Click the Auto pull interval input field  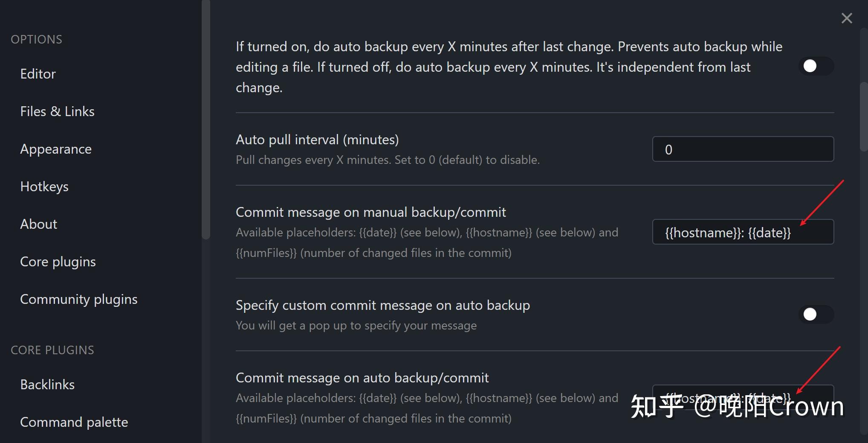pyautogui.click(x=743, y=149)
